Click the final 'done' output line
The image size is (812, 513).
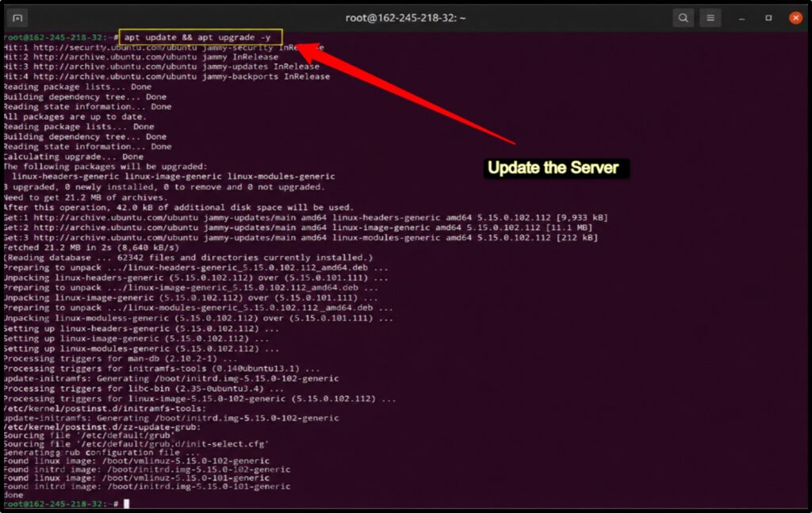13,495
